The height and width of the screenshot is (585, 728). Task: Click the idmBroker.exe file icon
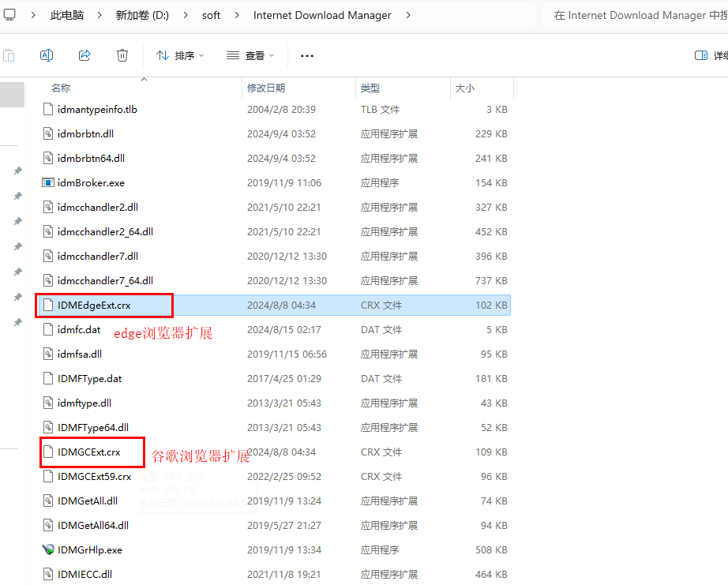(x=48, y=183)
